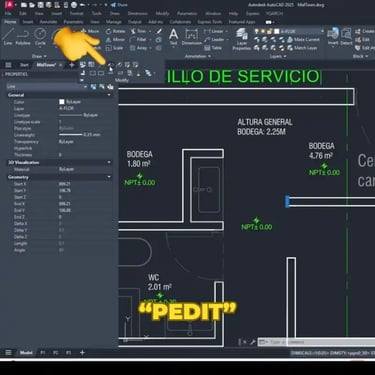This screenshot has width=375, height=375.
Task: Activate the Rotate tool
Action: 115,31
